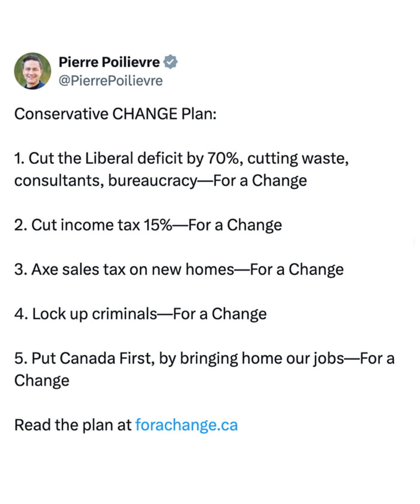Click the capitalized word 'CHANGE' in heading
The height and width of the screenshot is (504, 420).
(x=141, y=114)
